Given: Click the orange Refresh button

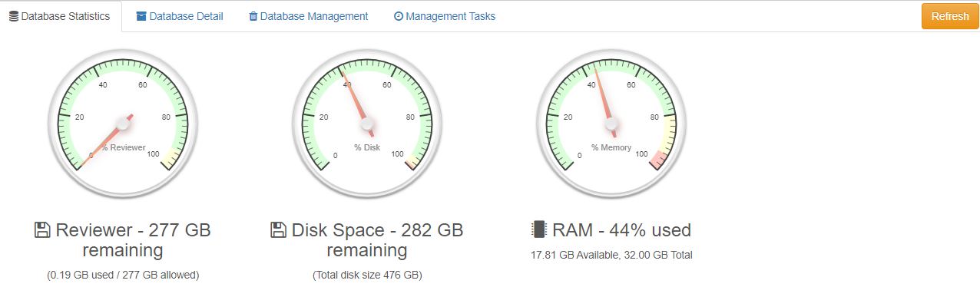Looking at the screenshot, I should point(949,16).
